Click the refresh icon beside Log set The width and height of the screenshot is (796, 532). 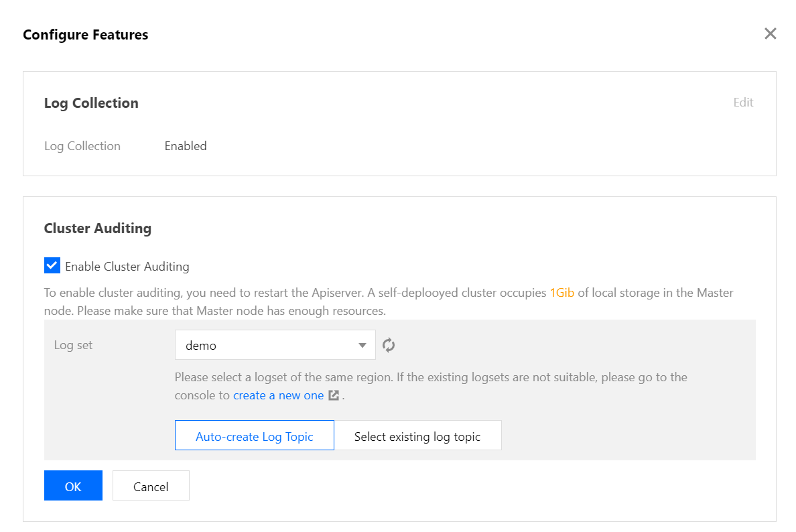click(389, 346)
